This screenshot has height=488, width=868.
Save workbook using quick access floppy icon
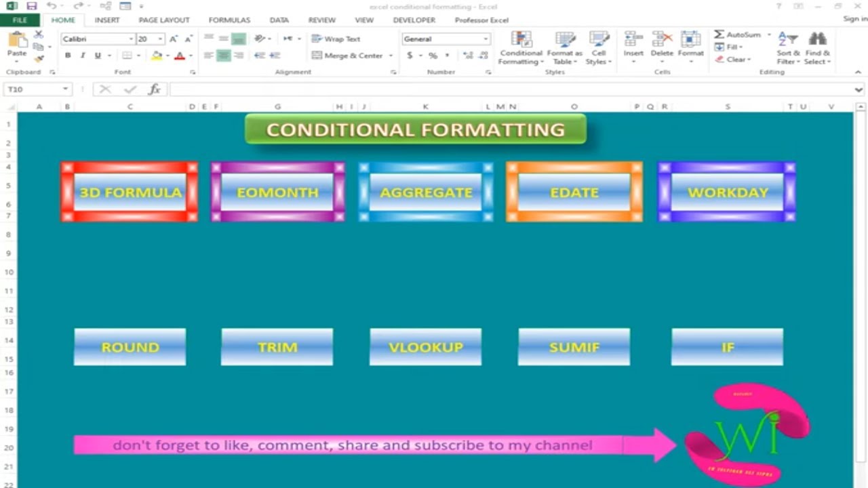(32, 6)
